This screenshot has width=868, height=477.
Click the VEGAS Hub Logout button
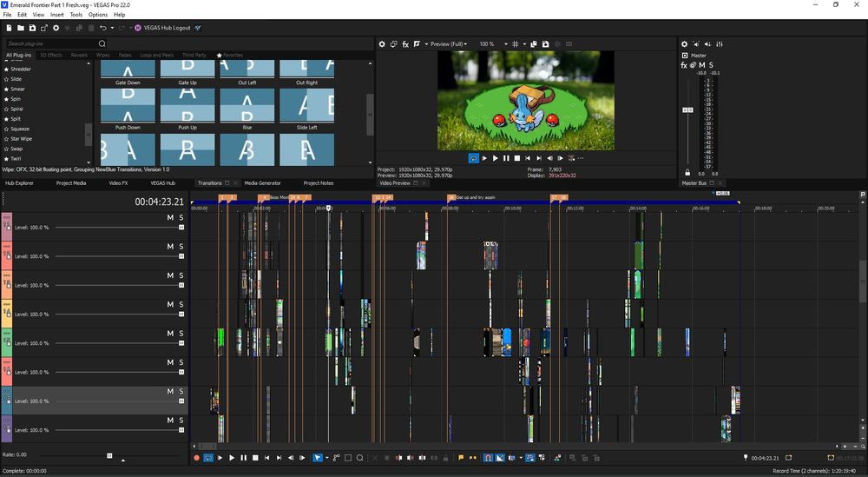(x=163, y=28)
